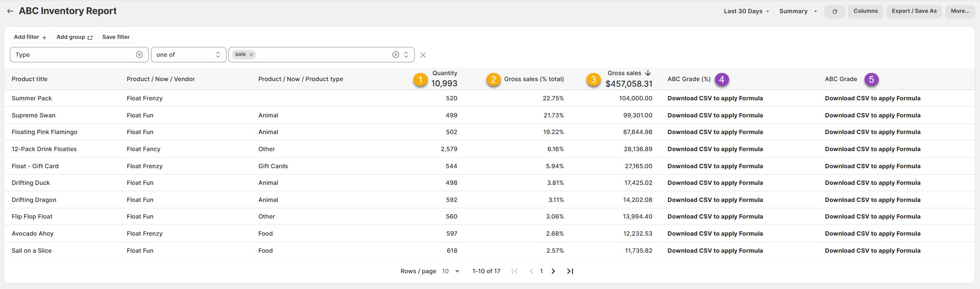Clear the Type filter field
Screen dimensions: 980x289
pos(139,55)
